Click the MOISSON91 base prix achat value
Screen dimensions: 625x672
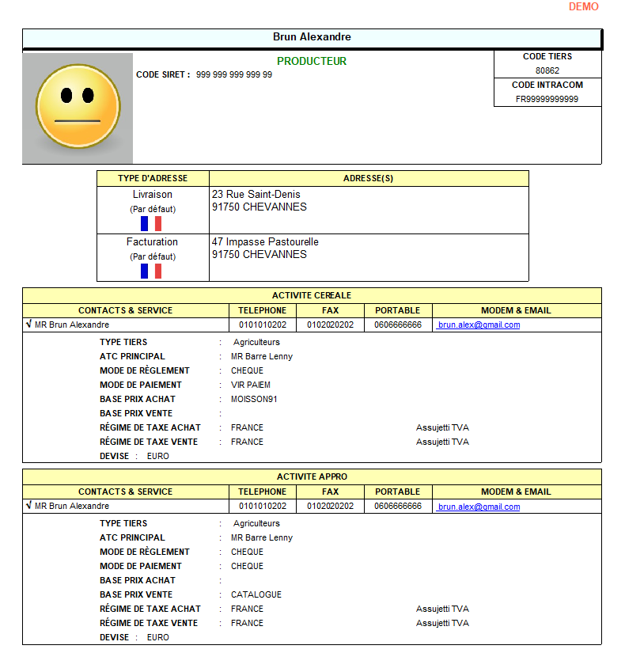(x=254, y=399)
